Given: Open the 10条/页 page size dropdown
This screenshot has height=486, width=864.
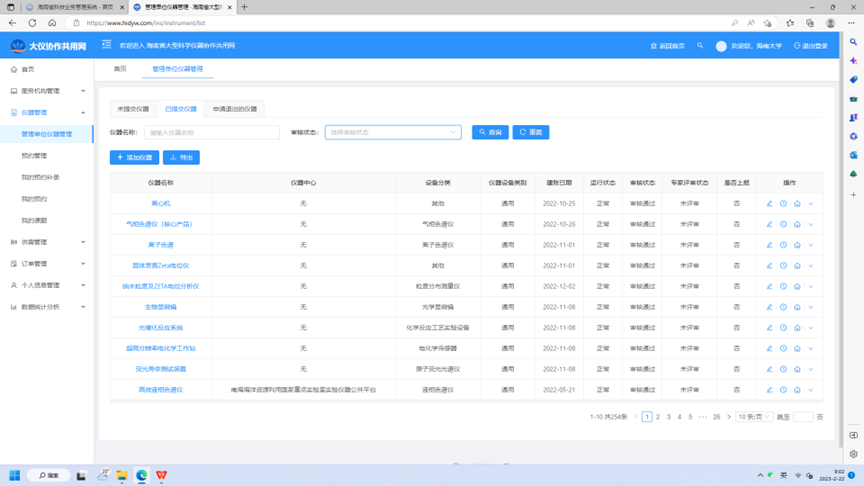Looking at the screenshot, I should tap(754, 417).
